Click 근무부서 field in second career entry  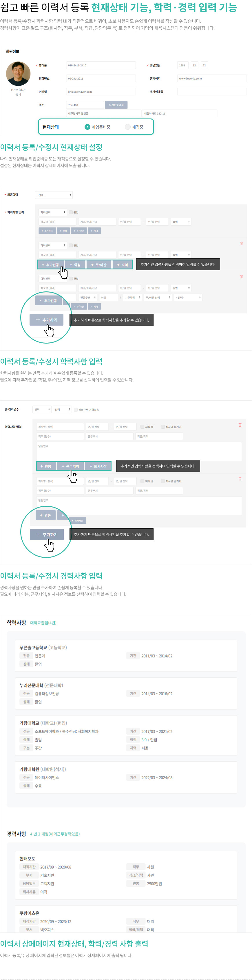click(109, 491)
